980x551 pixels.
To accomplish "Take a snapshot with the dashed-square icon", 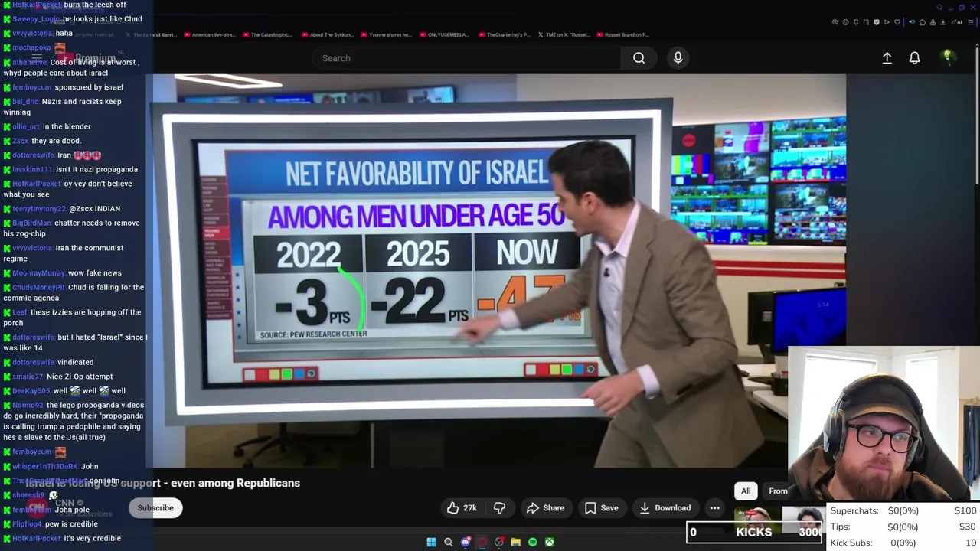I will click(866, 22).
